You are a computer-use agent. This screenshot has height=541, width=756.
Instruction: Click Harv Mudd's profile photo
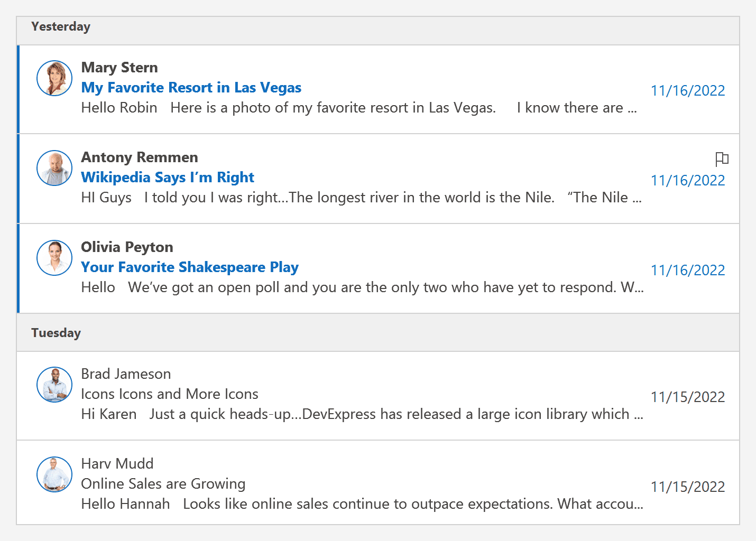(54, 474)
